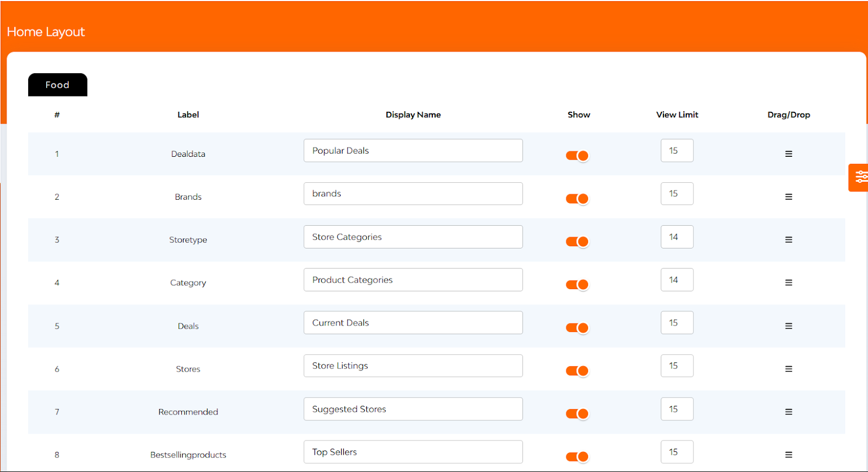Turn off Show switch for Category

[x=577, y=284]
